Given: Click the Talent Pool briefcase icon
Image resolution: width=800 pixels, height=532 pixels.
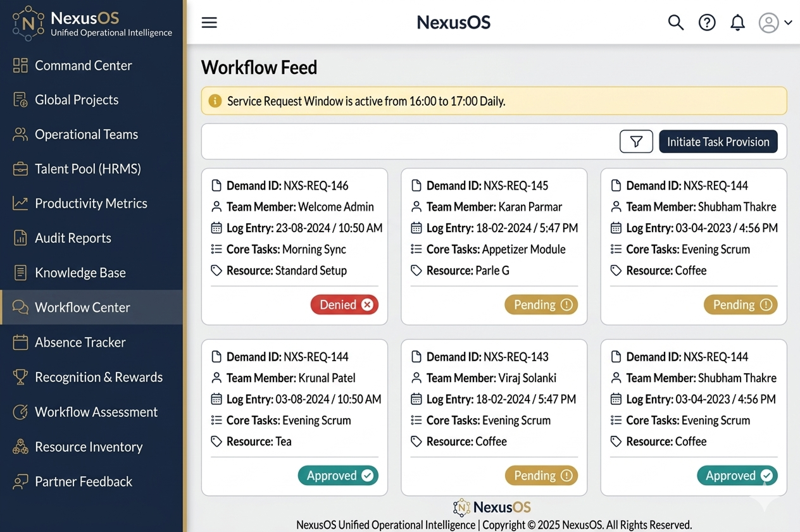Looking at the screenshot, I should pyautogui.click(x=20, y=169).
